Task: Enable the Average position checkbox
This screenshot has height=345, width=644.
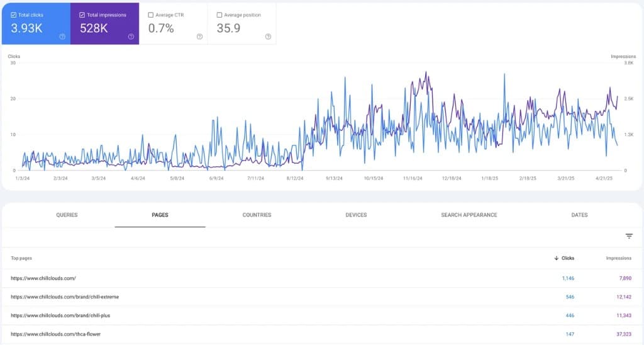Action: coord(219,15)
